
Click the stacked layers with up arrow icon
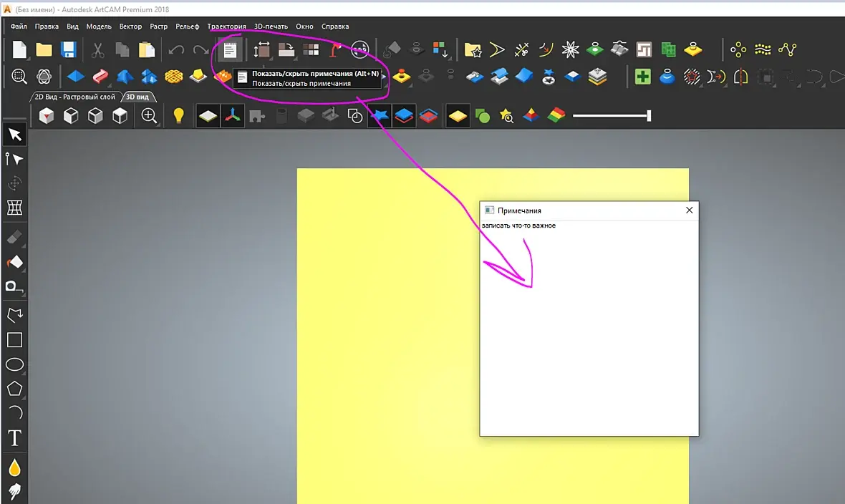[597, 77]
